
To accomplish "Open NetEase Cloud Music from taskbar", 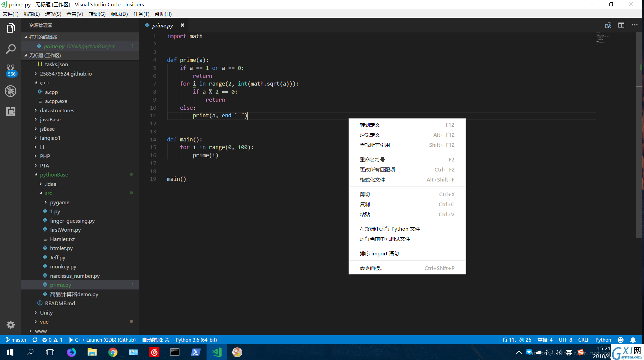I will tap(154, 352).
